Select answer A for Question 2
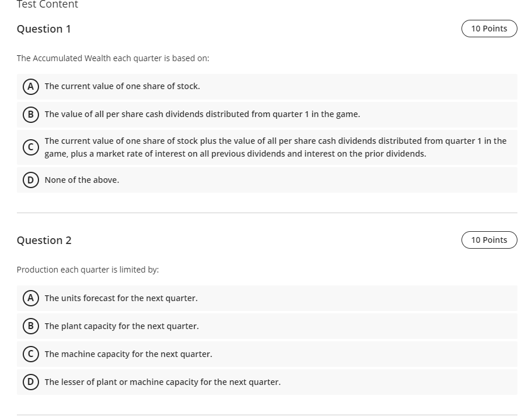This screenshot has width=532, height=417. pyautogui.click(x=121, y=298)
